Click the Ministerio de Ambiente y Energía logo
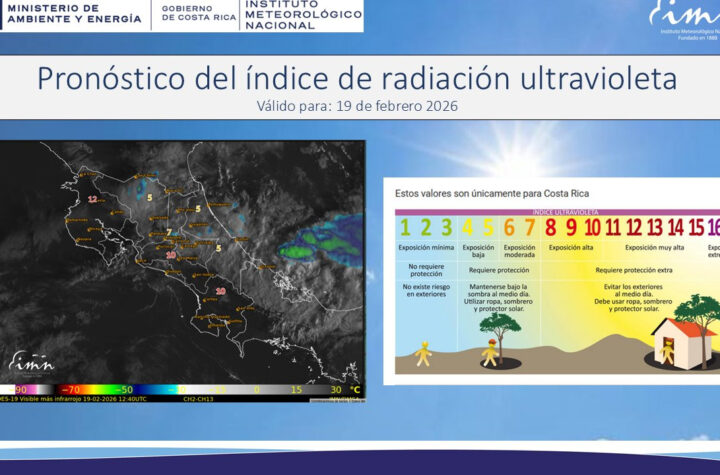Screen dimensions: 720x475 coord(72,15)
